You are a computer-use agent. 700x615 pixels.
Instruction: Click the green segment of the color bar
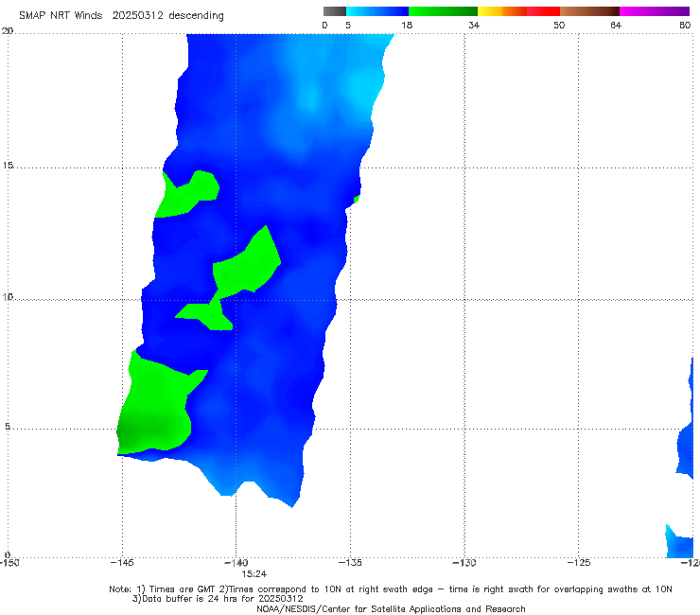point(443,11)
